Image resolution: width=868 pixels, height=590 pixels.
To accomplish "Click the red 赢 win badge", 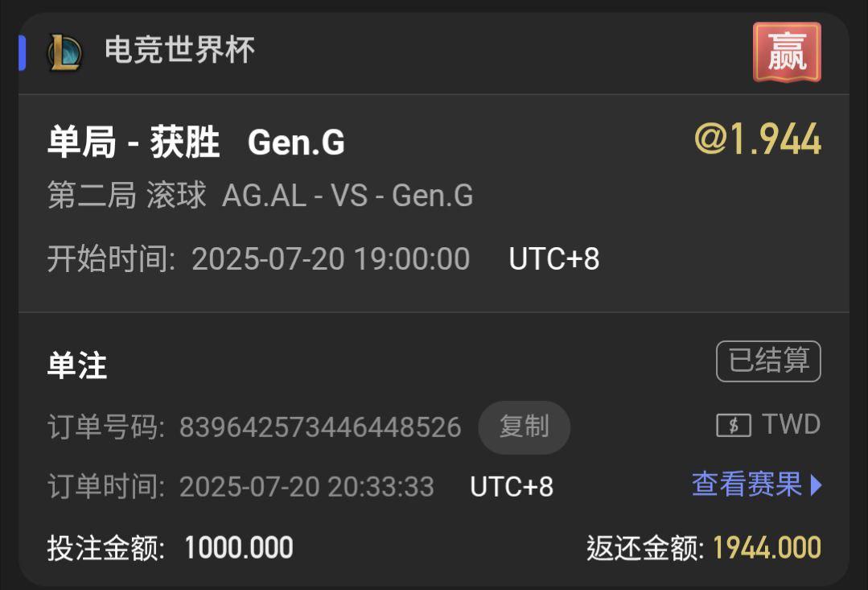I will (x=787, y=52).
